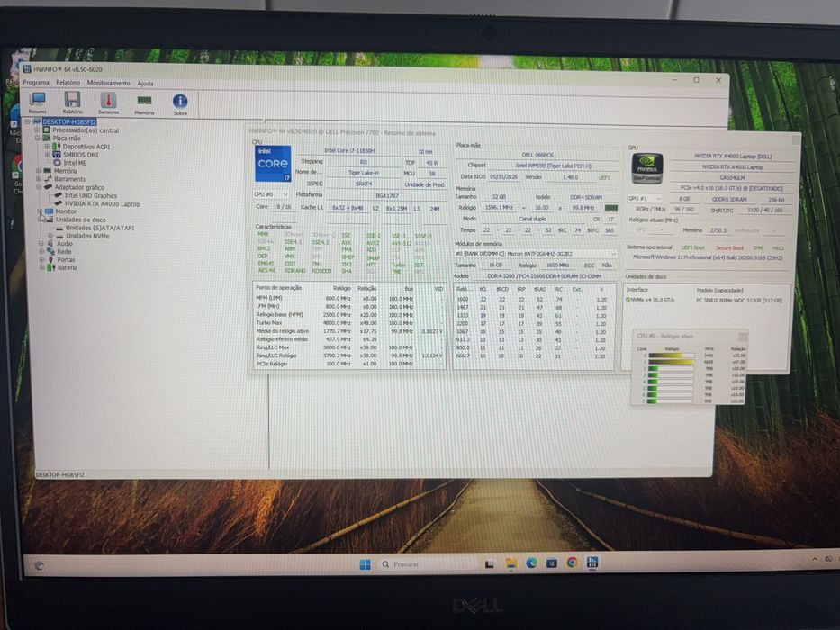Open the Monitoramento menu

pyautogui.click(x=108, y=83)
